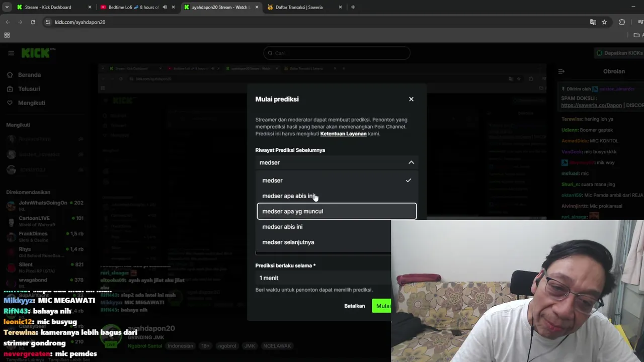Close the 'ayahdapon20 Stream' tab
The height and width of the screenshot is (362, 644).
pos(257,7)
